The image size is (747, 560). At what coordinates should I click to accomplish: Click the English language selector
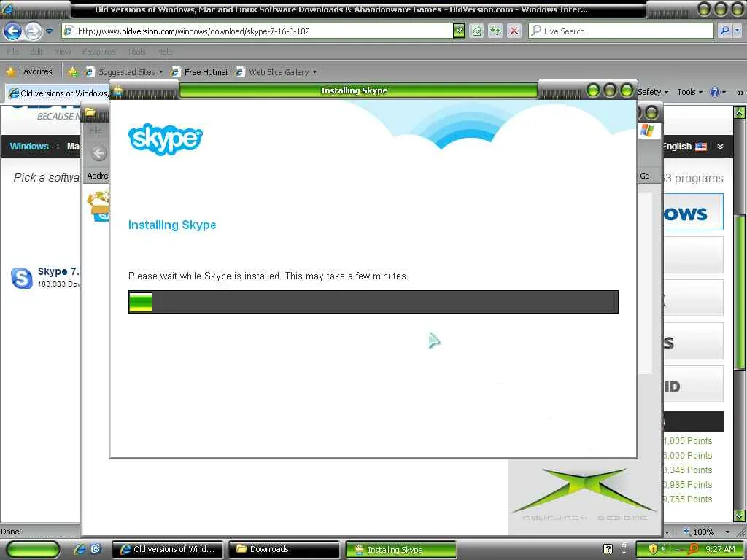684,147
